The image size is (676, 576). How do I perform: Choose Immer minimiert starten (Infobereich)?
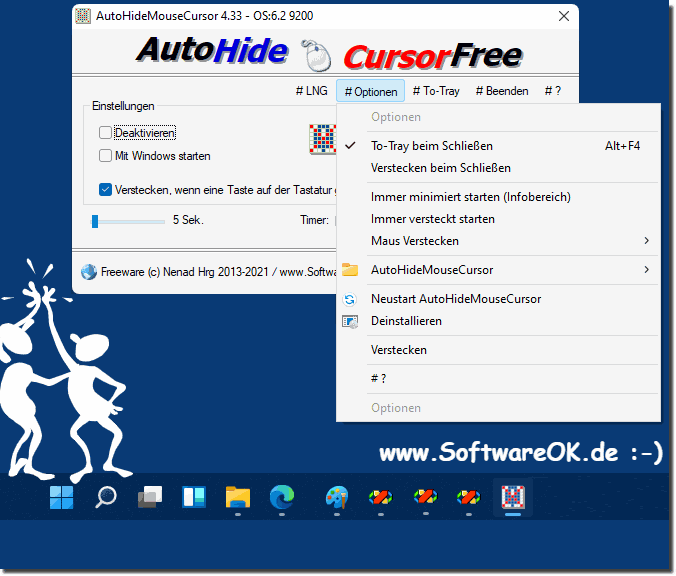coord(498,197)
